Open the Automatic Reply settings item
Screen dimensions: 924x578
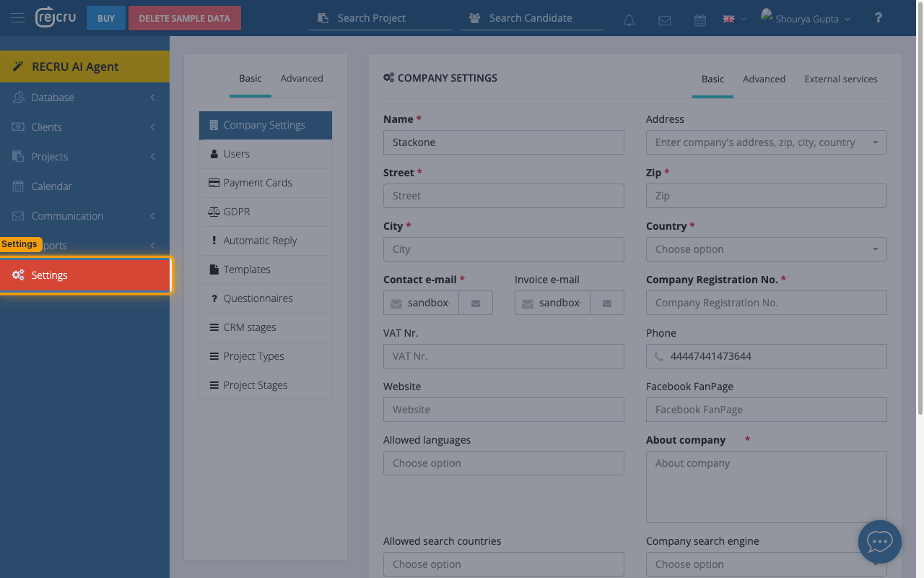click(266, 241)
